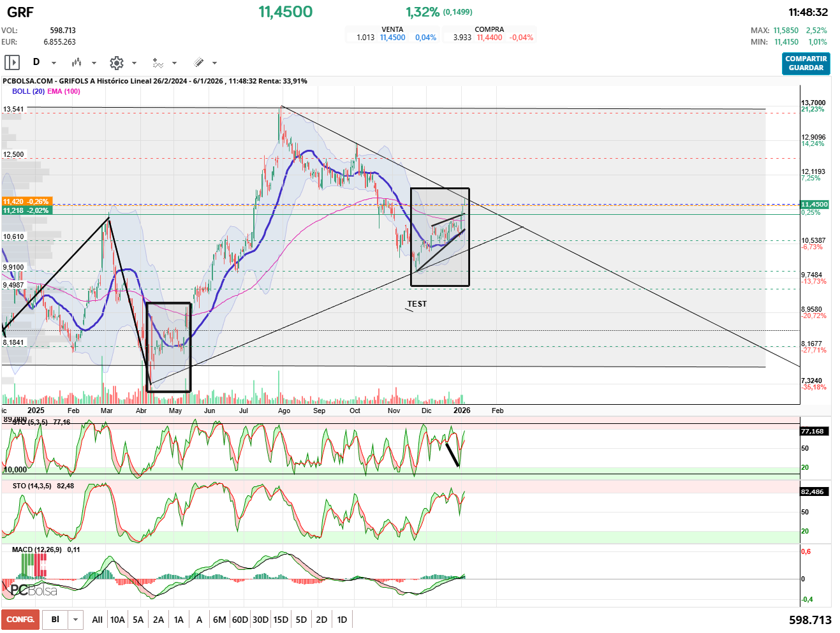This screenshot has width=840, height=633.
Task: Click the candlestick chart type icon
Action: (77, 62)
